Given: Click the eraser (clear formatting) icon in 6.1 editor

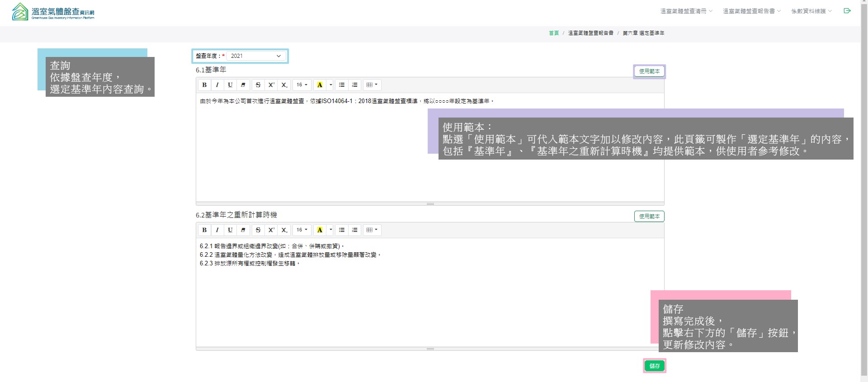Looking at the screenshot, I should coord(243,85).
